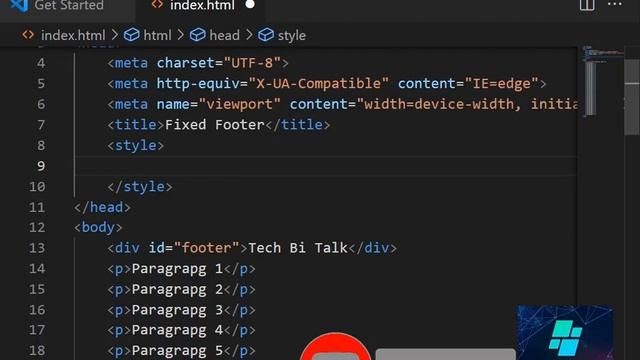Image resolution: width=640 pixels, height=360 pixels.
Task: Click the chevron after html breadcrumb
Action: click(180, 35)
